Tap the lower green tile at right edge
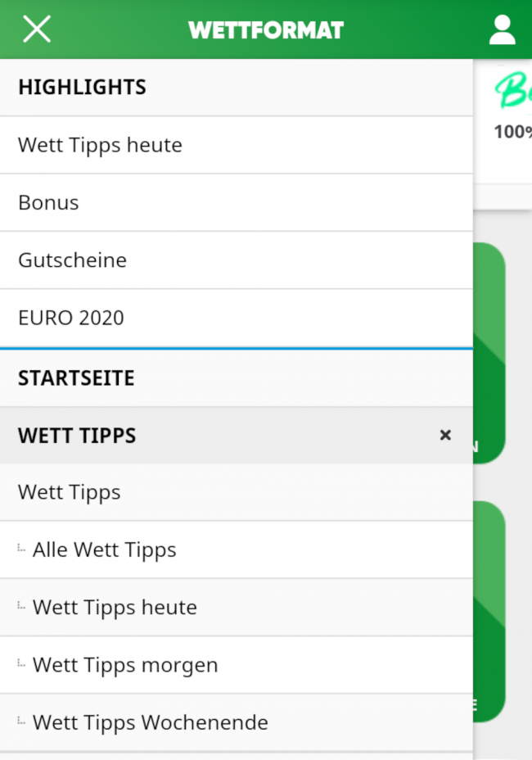This screenshot has width=532, height=760. 489,610
